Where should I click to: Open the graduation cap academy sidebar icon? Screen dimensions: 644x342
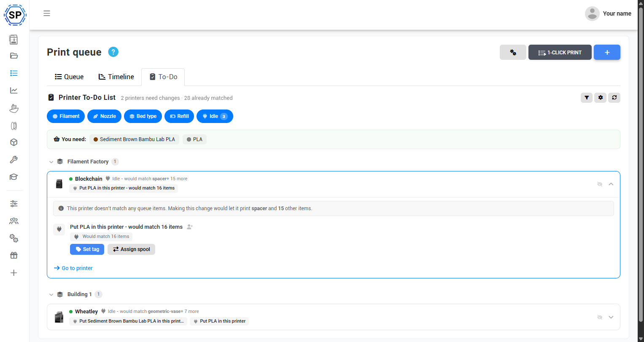pos(13,177)
